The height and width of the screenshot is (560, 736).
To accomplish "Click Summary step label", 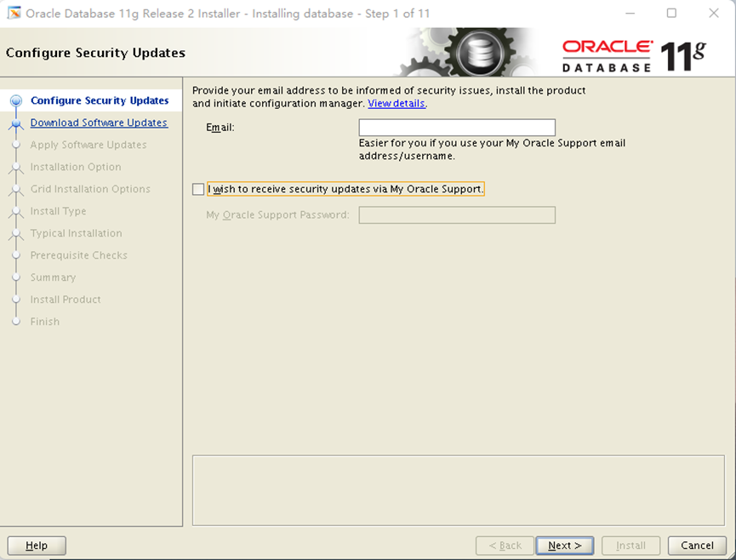I will (x=53, y=277).
